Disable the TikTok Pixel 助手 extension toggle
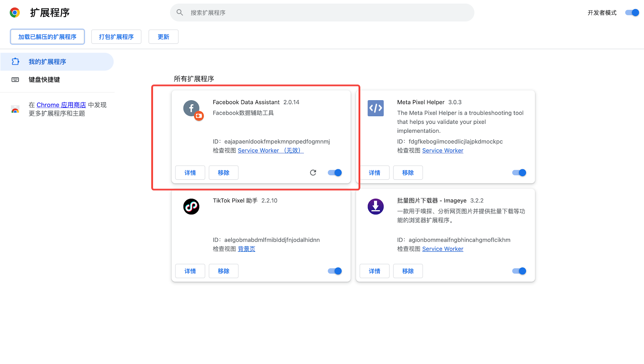644x364 pixels. tap(335, 271)
